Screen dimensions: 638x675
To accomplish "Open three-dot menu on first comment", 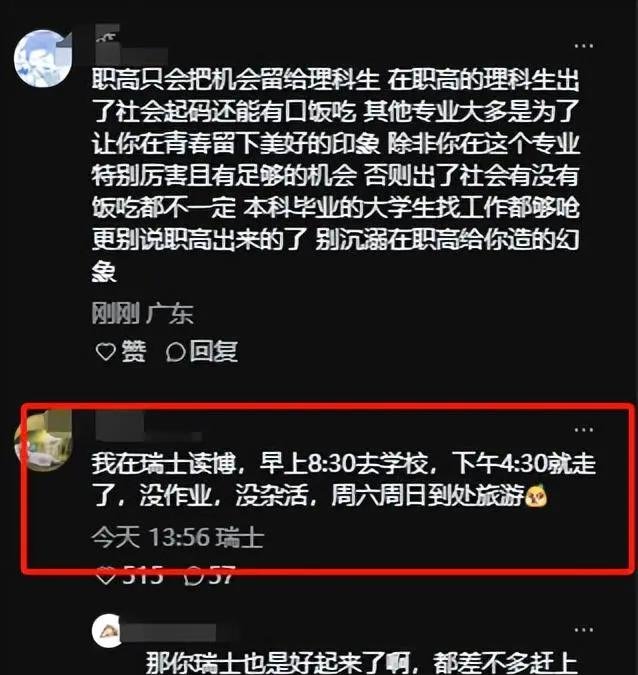I will coord(584,46).
